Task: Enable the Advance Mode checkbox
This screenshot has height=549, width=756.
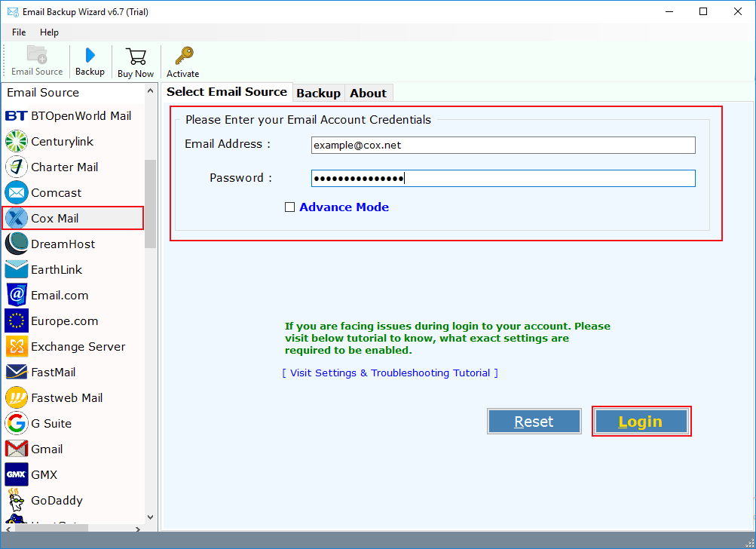Action: (290, 207)
